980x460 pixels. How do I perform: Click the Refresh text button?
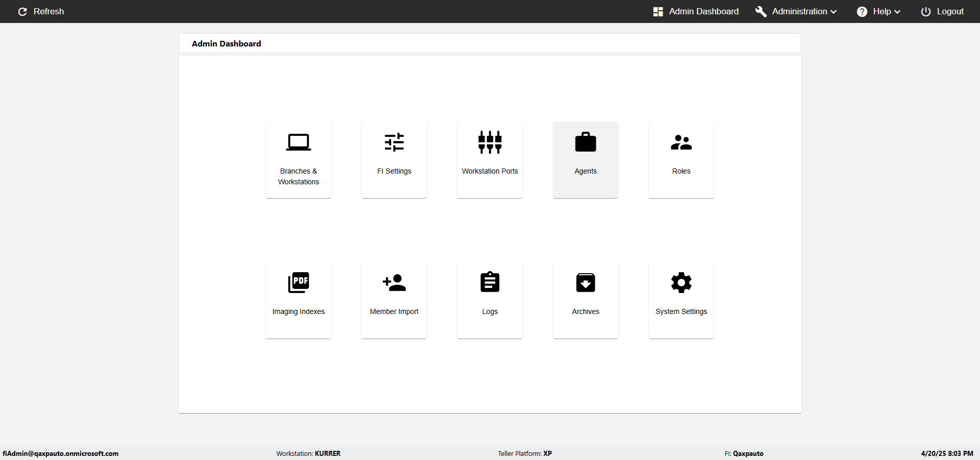(x=49, y=11)
